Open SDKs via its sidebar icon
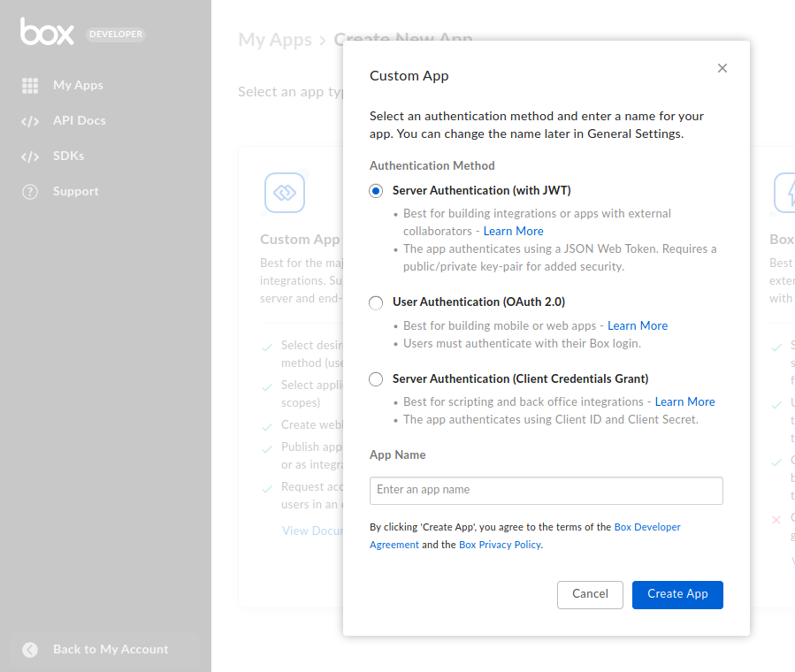The height and width of the screenshot is (672, 795). pos(32,156)
